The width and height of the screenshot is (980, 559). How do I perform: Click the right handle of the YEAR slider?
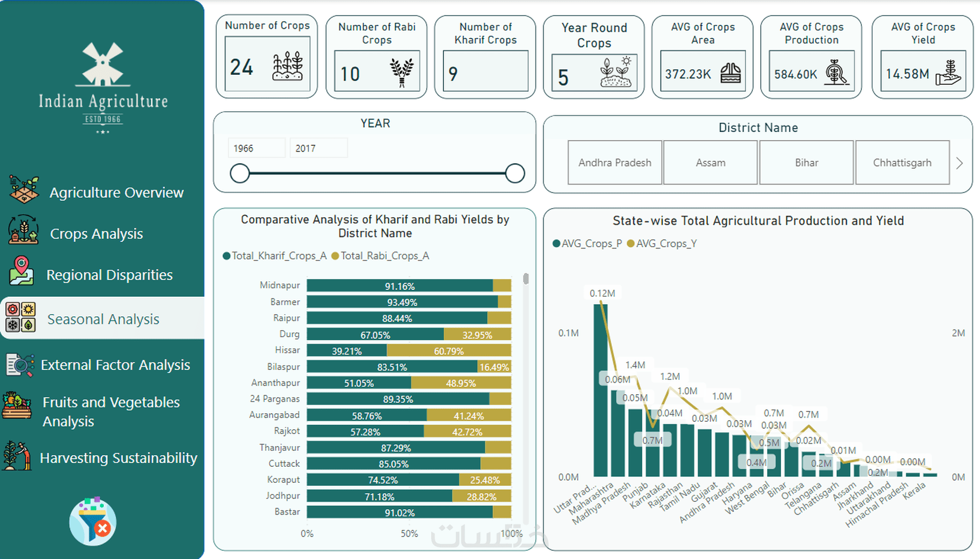[x=515, y=173]
